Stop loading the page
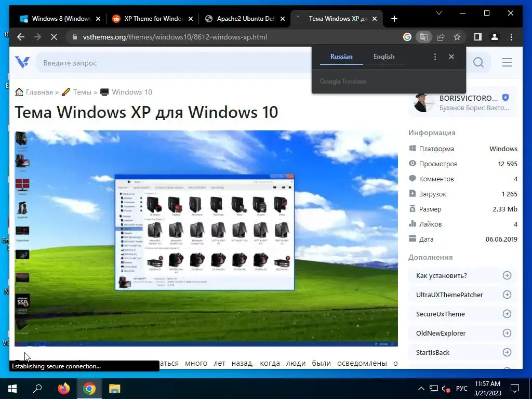Screen dimensions: 532x399 pyautogui.click(x=54, y=37)
